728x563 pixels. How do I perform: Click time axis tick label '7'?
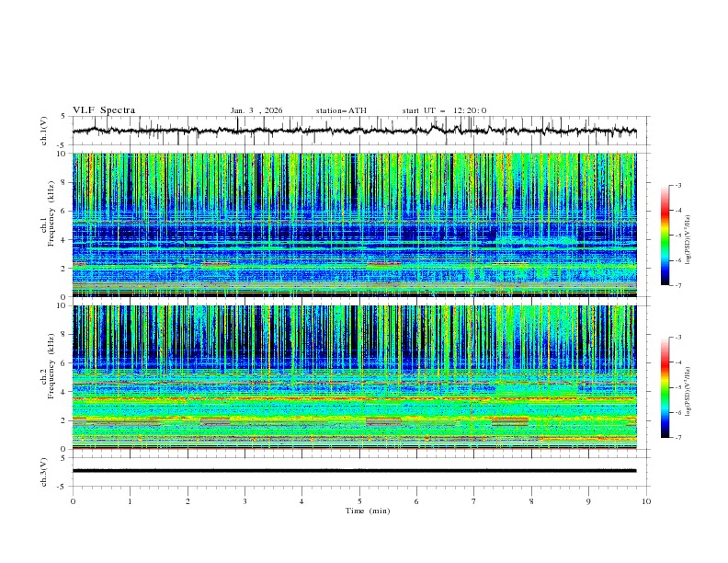pos(474,501)
